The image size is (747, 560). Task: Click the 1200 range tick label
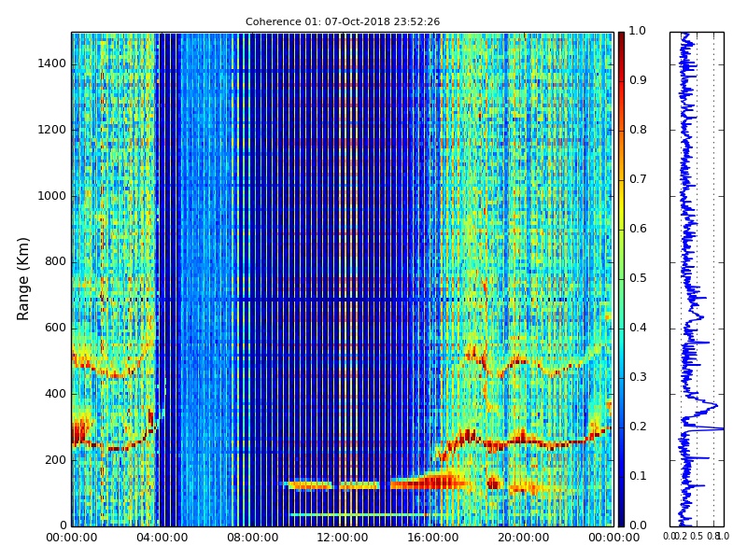click(52, 130)
